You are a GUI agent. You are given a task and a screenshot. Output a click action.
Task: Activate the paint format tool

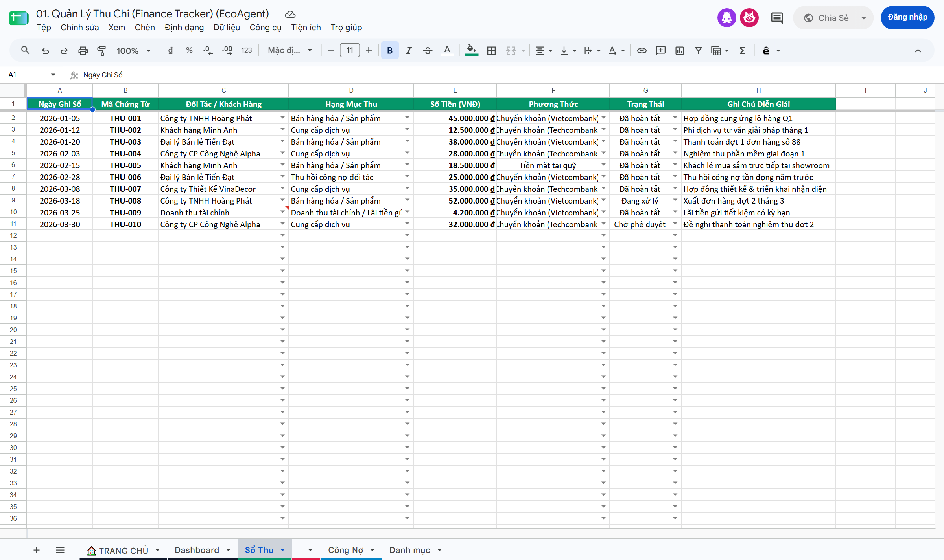click(101, 51)
